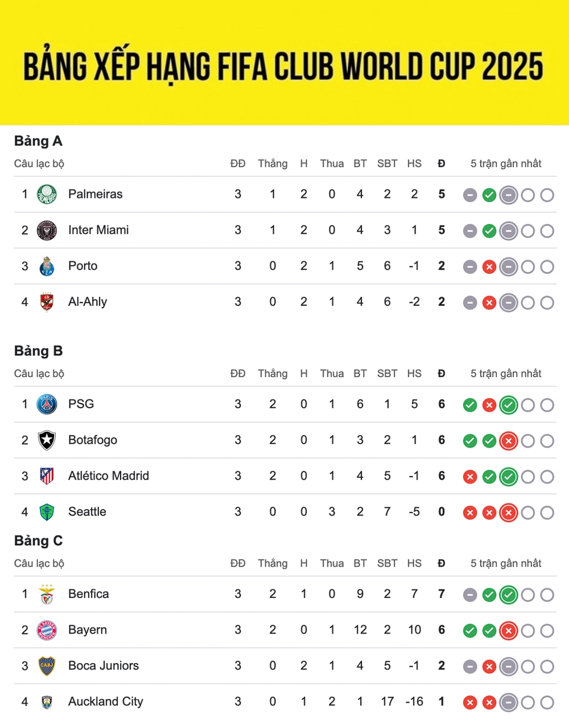This screenshot has width=569, height=728.
Task: Click the Inter Miami club logo
Action: click(47, 230)
